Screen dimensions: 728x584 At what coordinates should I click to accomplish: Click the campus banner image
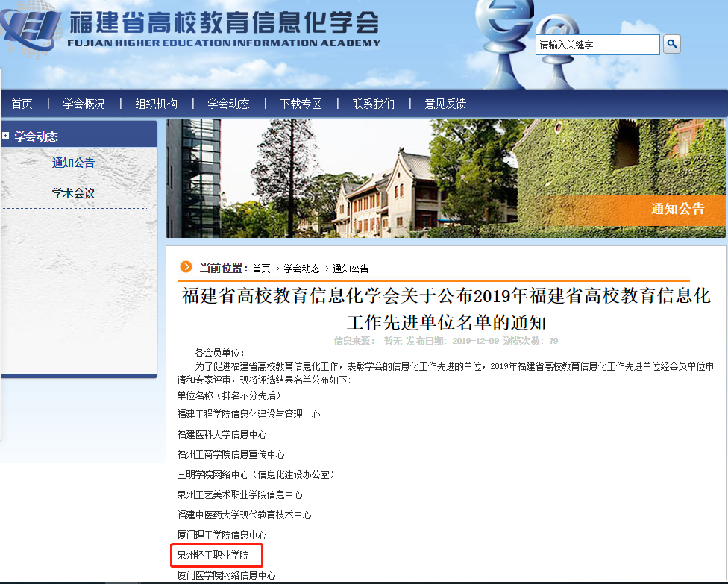pos(446,179)
